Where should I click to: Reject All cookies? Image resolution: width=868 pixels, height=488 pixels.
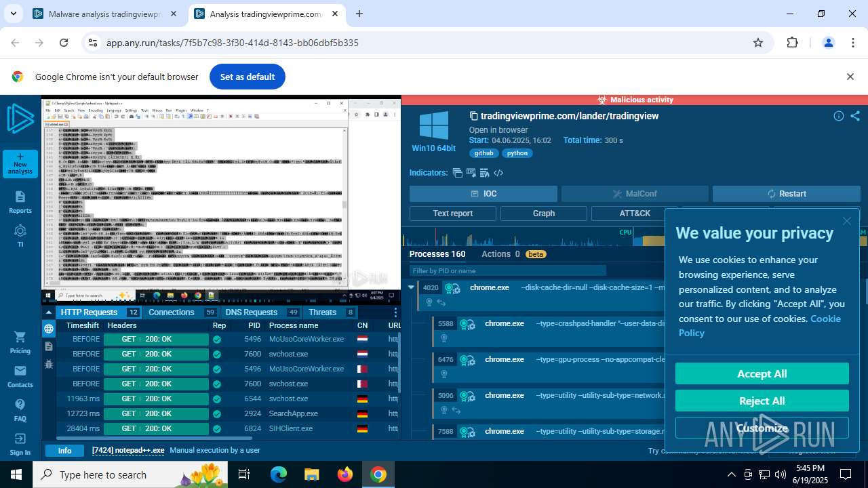762,401
